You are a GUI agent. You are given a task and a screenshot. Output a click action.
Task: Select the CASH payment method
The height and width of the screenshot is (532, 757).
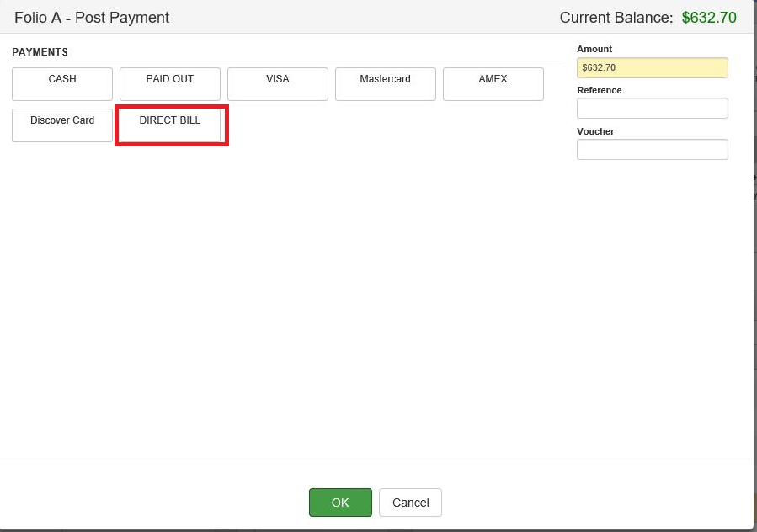pyautogui.click(x=61, y=83)
